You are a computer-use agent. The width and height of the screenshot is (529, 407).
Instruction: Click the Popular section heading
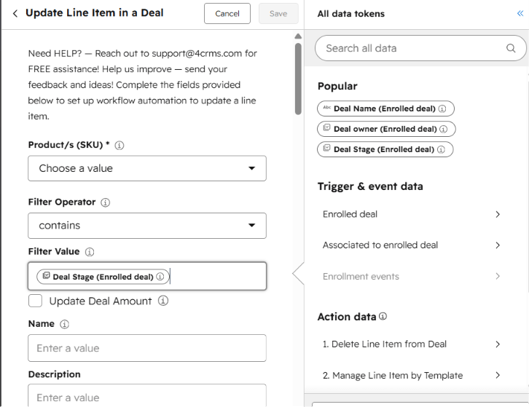point(337,86)
